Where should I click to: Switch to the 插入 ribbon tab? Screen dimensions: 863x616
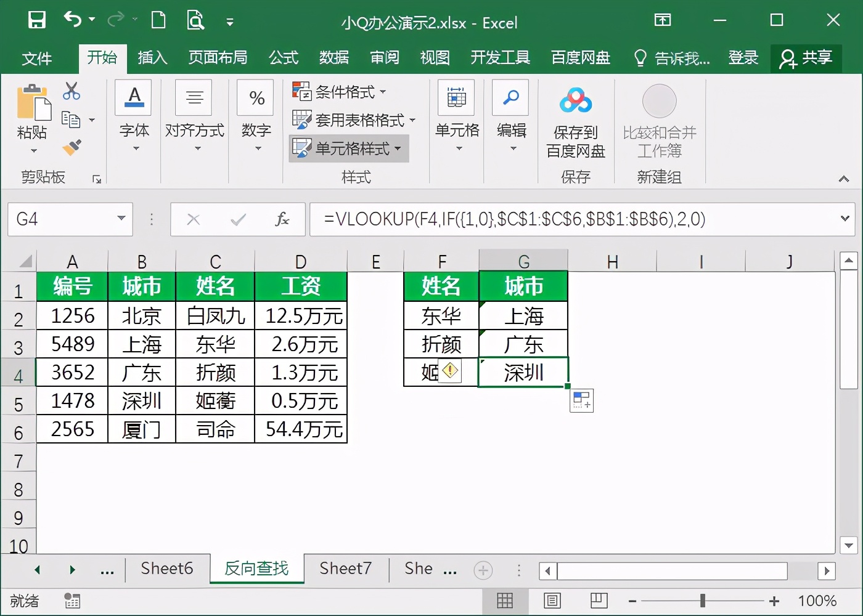[153, 57]
